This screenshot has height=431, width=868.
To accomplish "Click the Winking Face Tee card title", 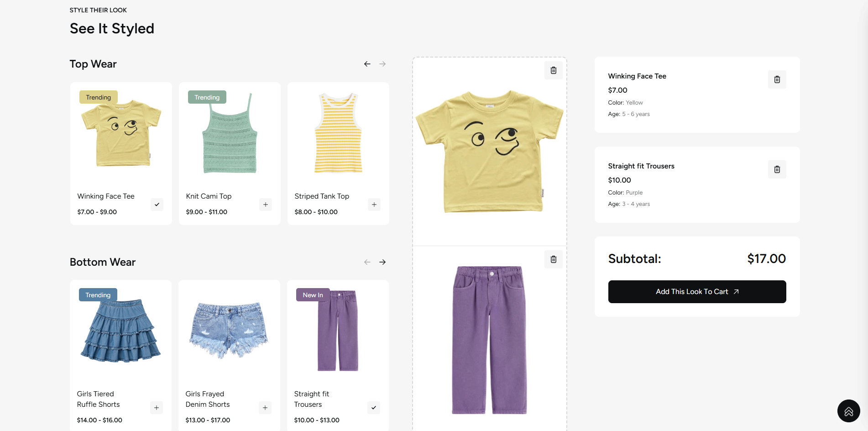I will (106, 196).
